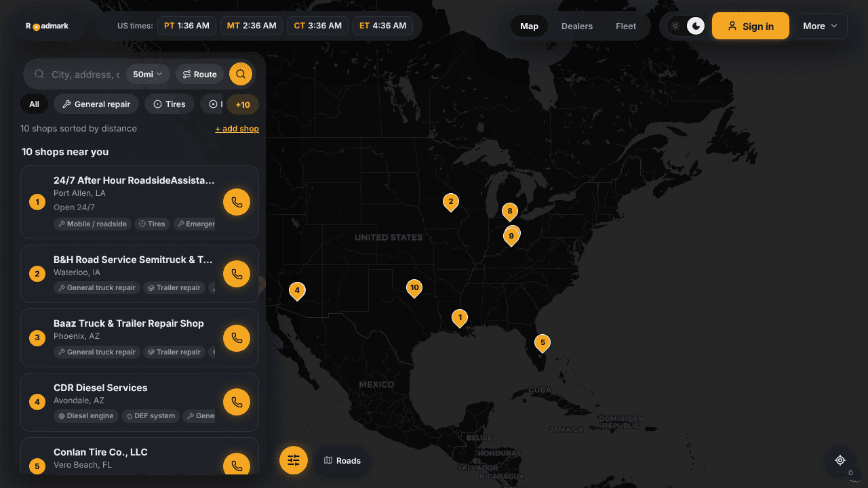Select map pin number 1
This screenshot has width=868, height=488.
[460, 318]
